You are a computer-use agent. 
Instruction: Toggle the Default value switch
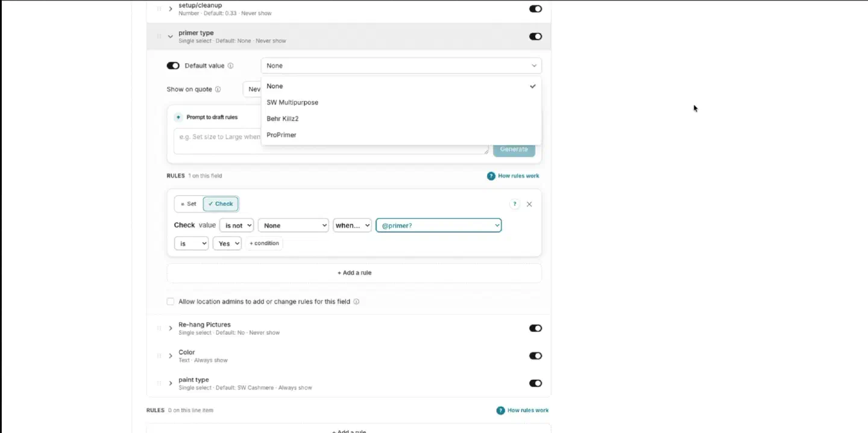point(173,66)
